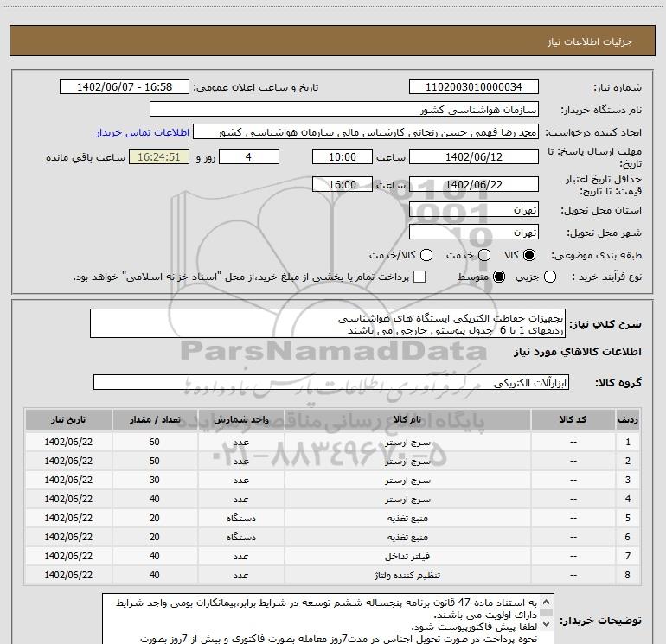Click quantity 30 in row 3
666x644 pixels.
pyautogui.click(x=154, y=480)
